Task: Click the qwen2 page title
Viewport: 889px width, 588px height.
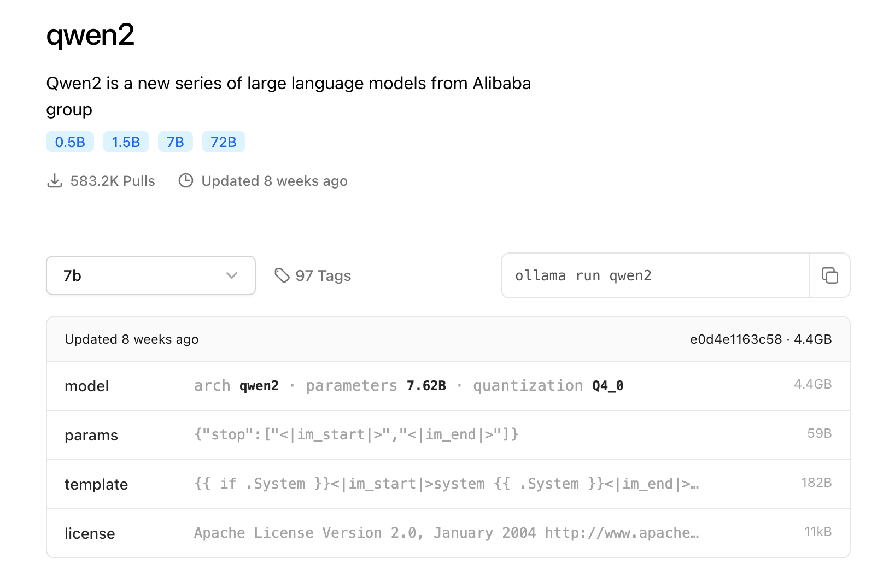Action: pos(90,35)
